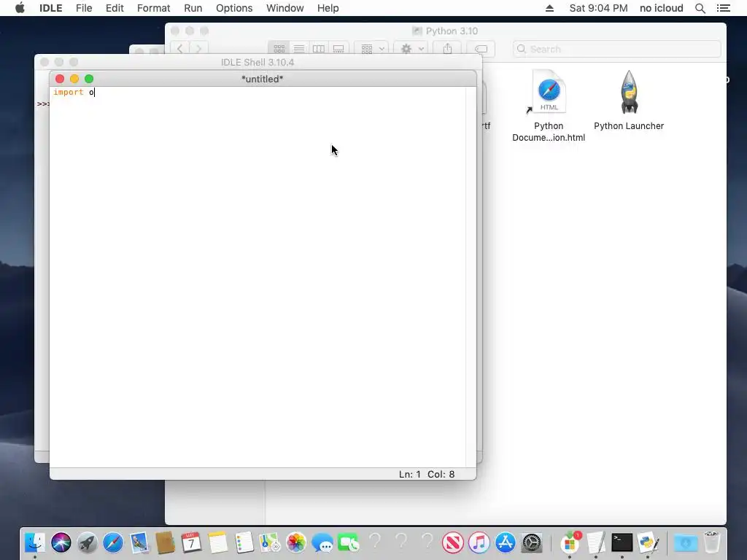Open the Apple menu
This screenshot has height=560, width=747.
pos(20,8)
